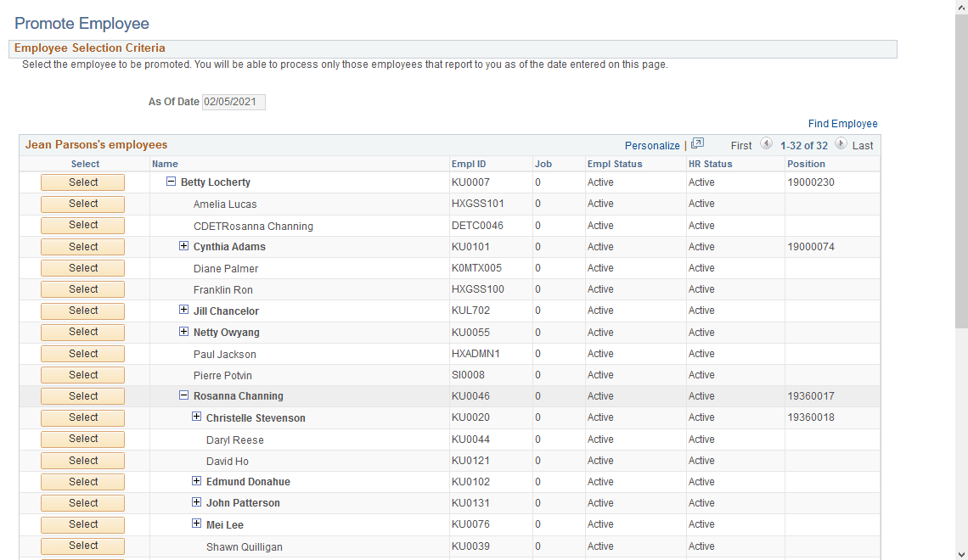Collapse Betty Locherty's subtree

172,182
